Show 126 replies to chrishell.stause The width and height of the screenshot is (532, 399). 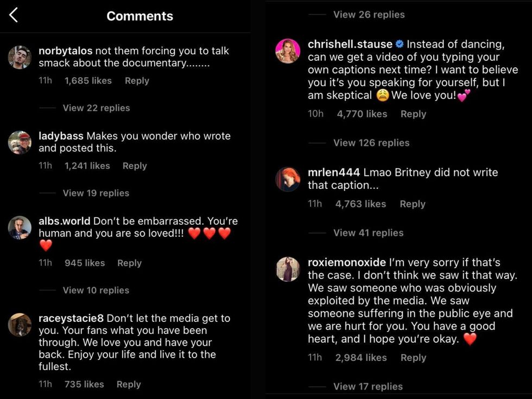coord(371,143)
